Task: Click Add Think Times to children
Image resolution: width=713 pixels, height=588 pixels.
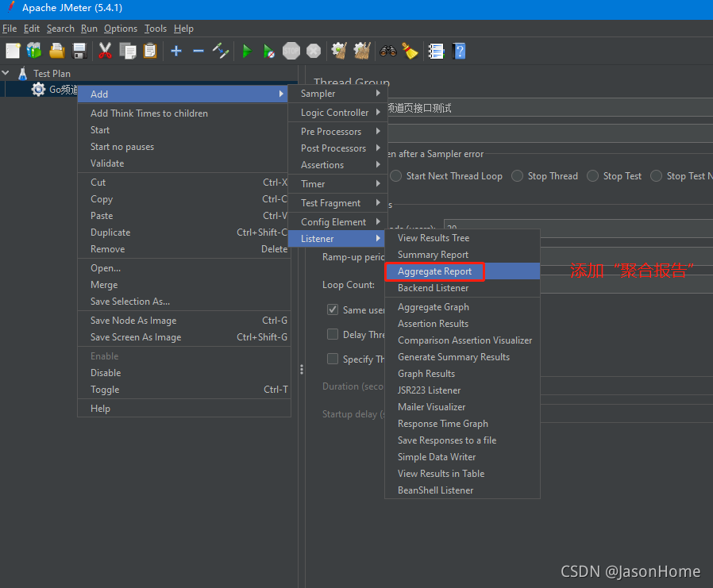Action: [184, 113]
